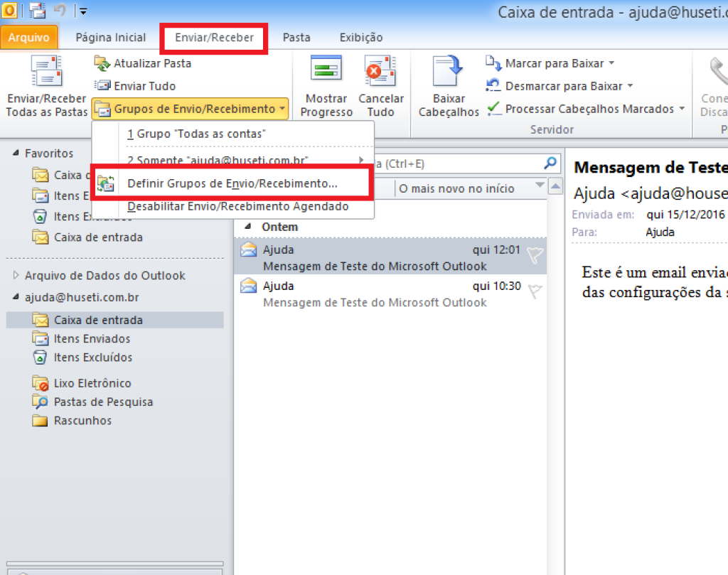Click the undo icon in quick access toolbar
Image resolution: width=728 pixels, height=575 pixels.
click(60, 10)
